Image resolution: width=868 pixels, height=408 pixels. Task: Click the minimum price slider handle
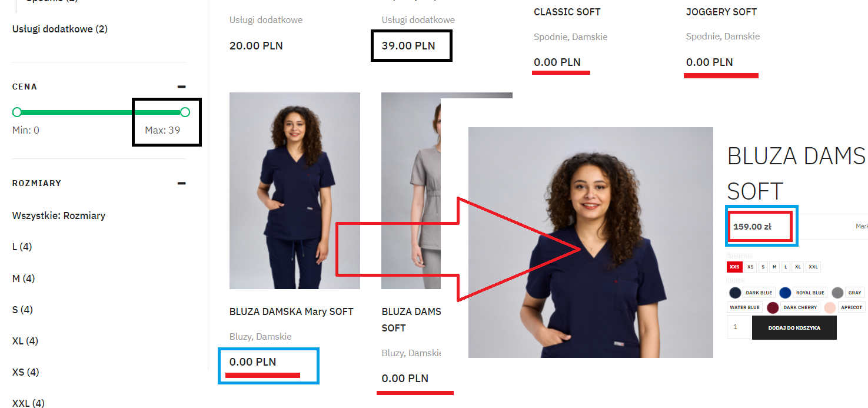[x=17, y=112]
